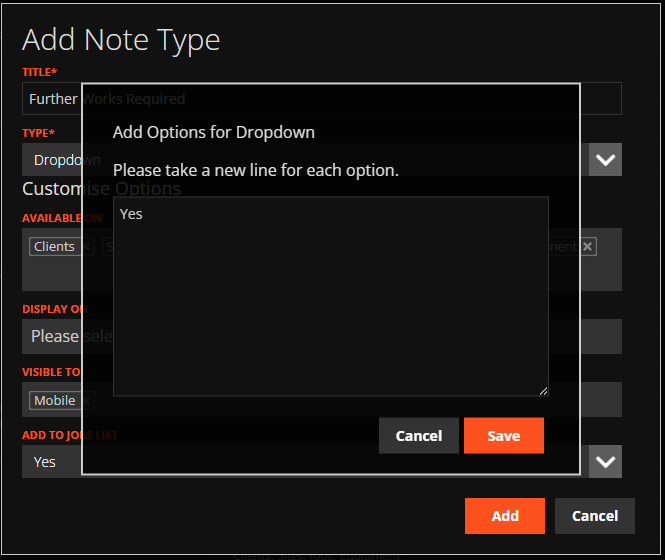The height and width of the screenshot is (560, 665).
Task: Click the 'Add Note Type' heading
Action: click(121, 40)
